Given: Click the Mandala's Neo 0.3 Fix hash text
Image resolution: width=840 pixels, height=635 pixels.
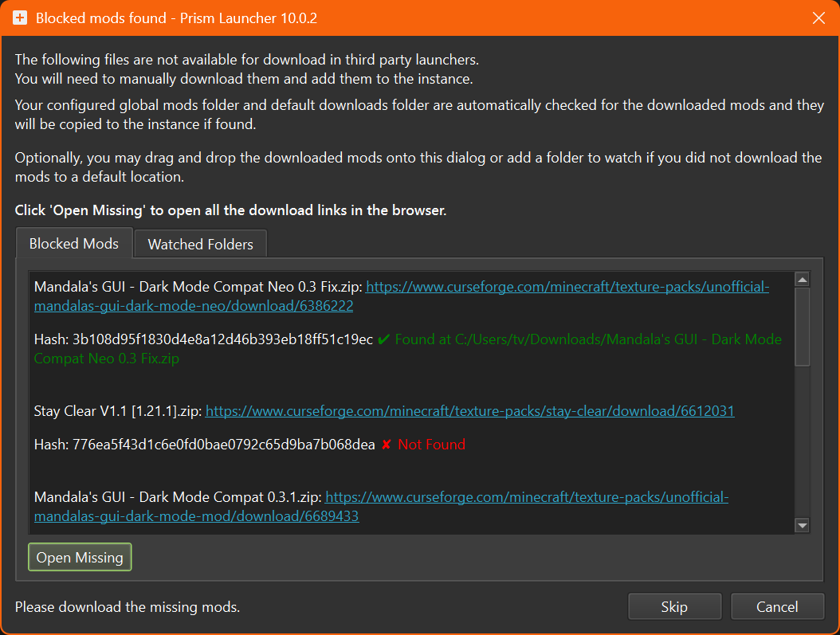Looking at the screenshot, I should click(222, 339).
